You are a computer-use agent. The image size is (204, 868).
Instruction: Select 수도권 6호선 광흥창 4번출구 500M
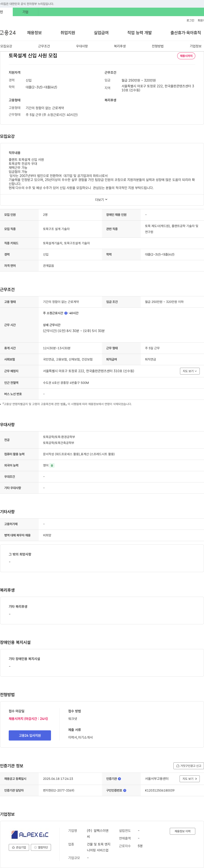tap(66, 383)
